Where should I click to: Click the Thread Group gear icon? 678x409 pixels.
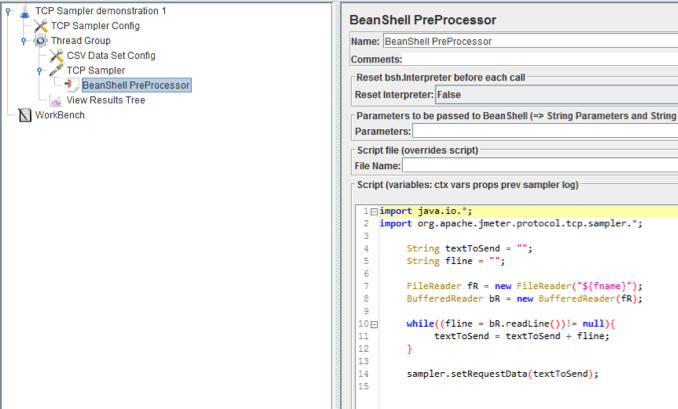[x=40, y=40]
